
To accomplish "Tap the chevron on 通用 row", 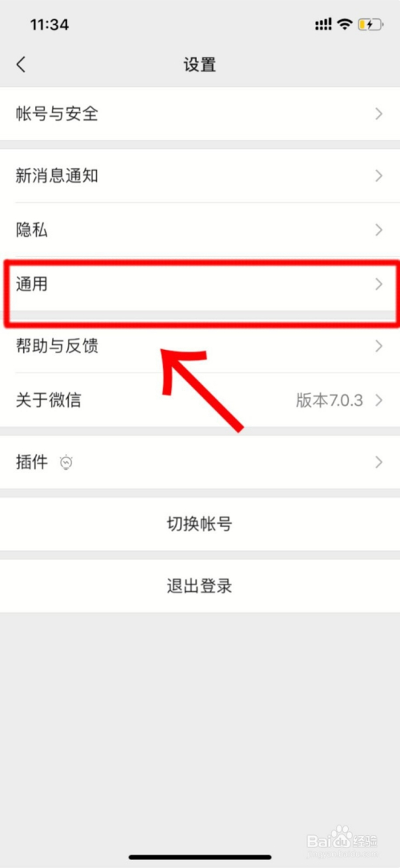I will click(x=379, y=284).
